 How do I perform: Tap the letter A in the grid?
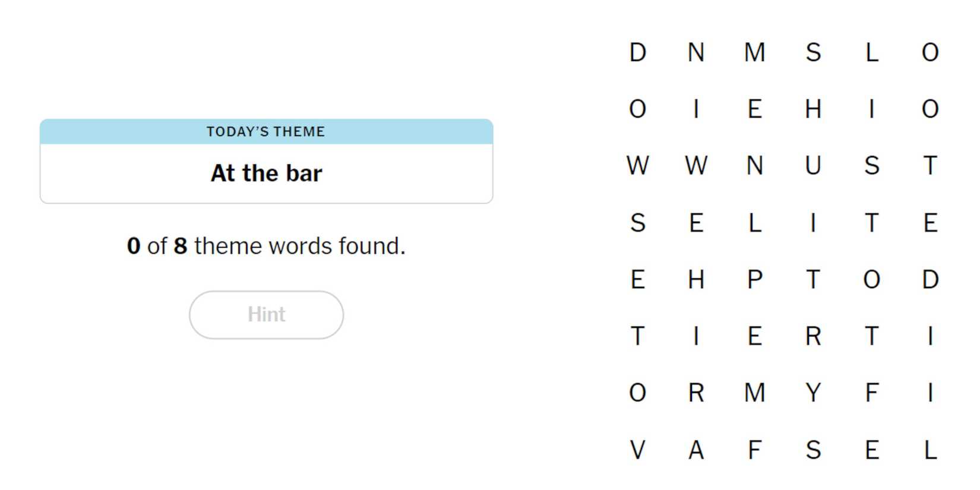[x=696, y=450]
